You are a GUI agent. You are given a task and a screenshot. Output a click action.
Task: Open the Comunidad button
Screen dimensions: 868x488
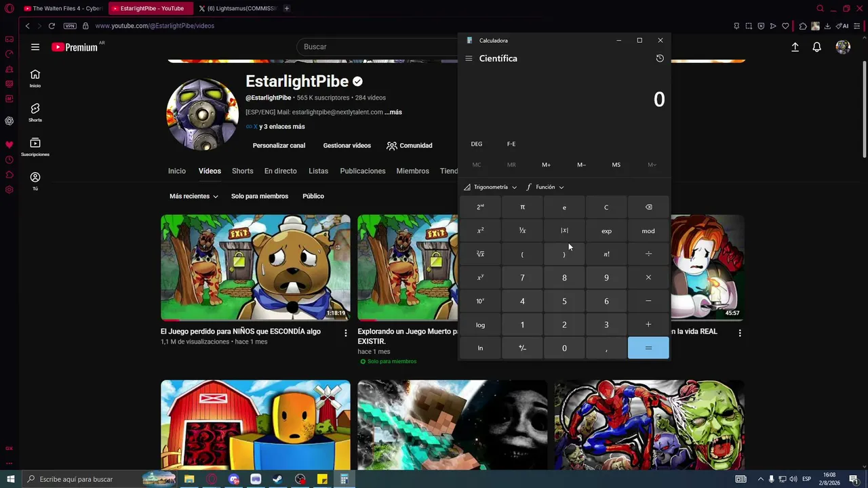409,146
